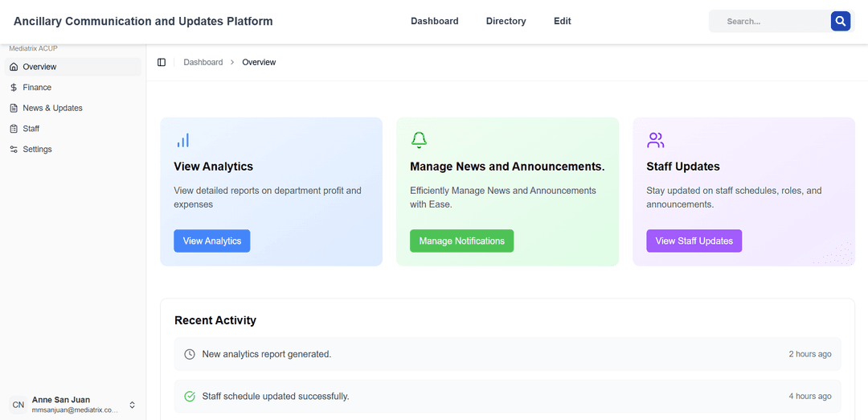Click the bell icon on news card
Viewport: 868px width, 420px height.
pos(419,141)
